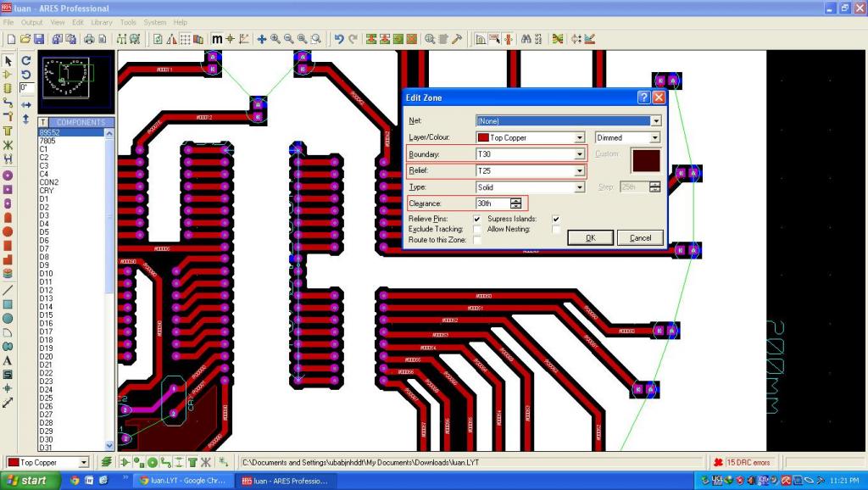868x490 pixels.
Task: Select the Via placement tool
Action: click(x=8, y=116)
